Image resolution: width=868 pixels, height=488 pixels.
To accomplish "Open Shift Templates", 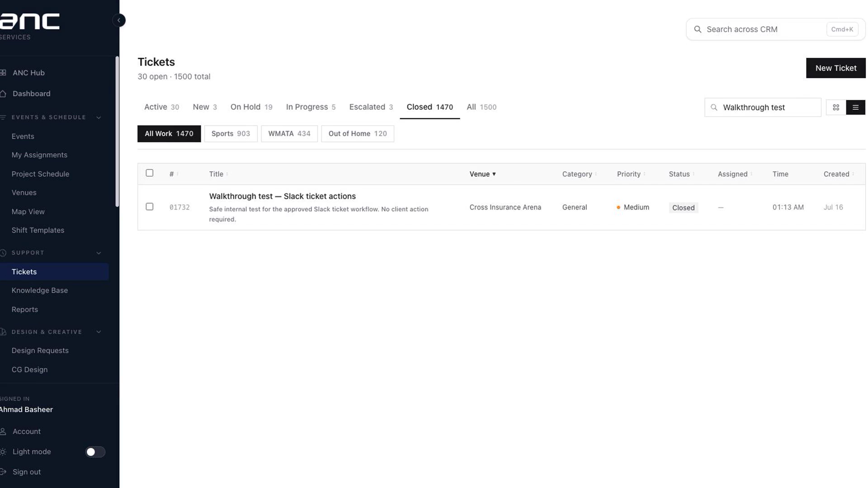I will 38,230.
